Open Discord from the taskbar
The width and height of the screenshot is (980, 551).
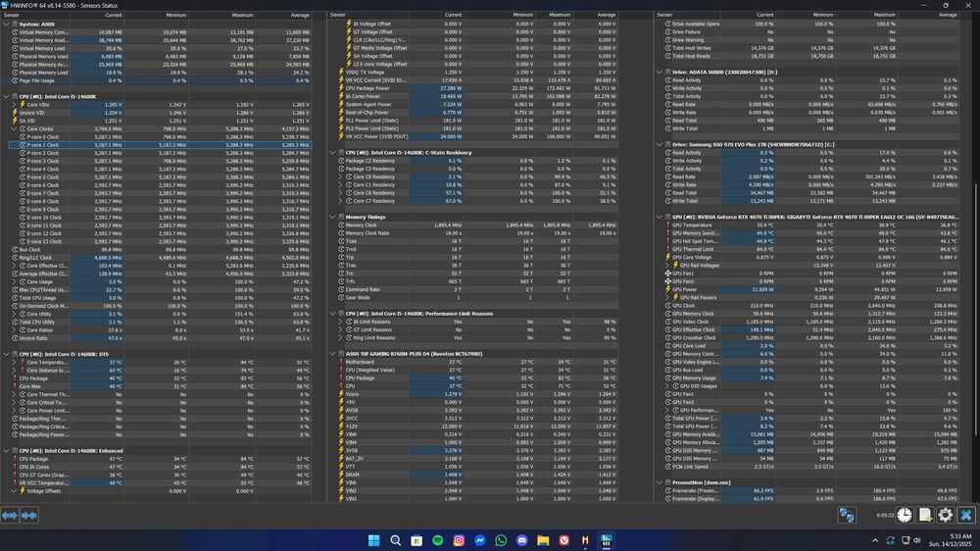522,540
